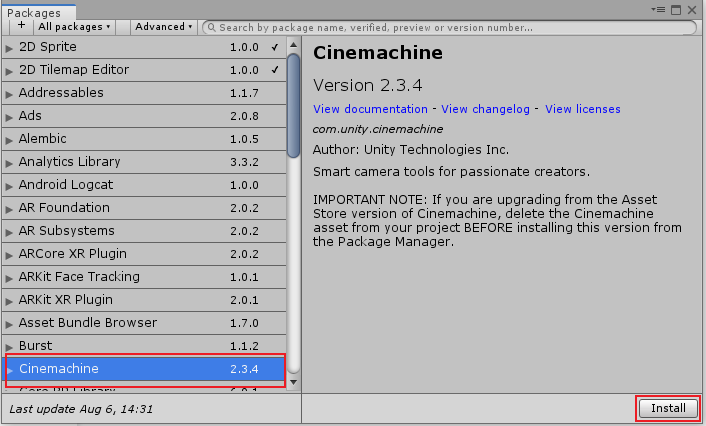Image resolution: width=706 pixels, height=426 pixels.
Task: Open the Advanced dropdown menu
Action: pyautogui.click(x=164, y=27)
